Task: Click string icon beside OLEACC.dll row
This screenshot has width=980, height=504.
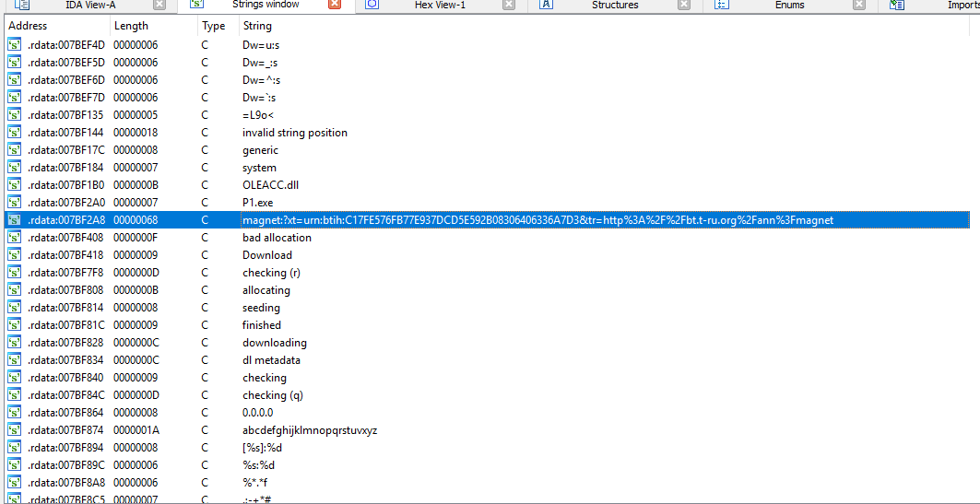Action: pyautogui.click(x=14, y=185)
